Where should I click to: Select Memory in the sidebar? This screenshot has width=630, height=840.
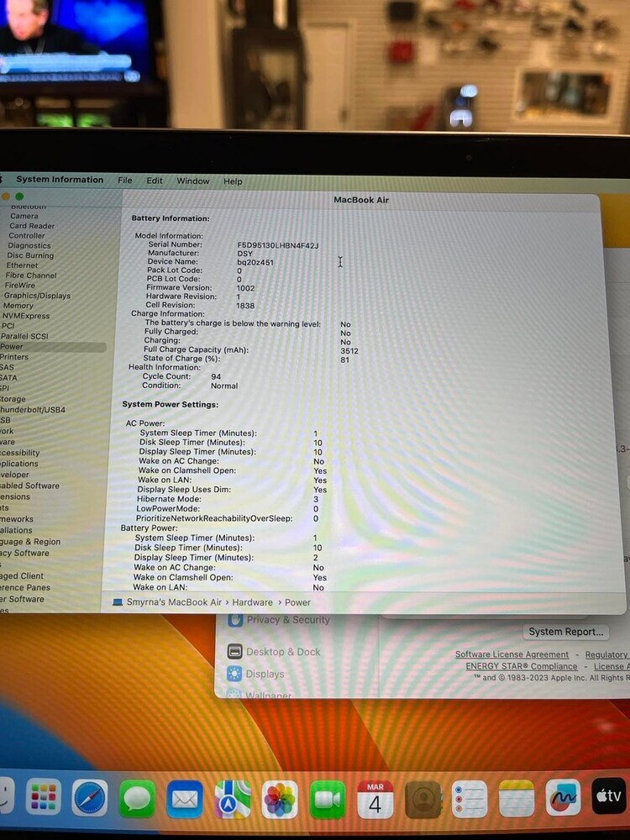pyautogui.click(x=18, y=306)
